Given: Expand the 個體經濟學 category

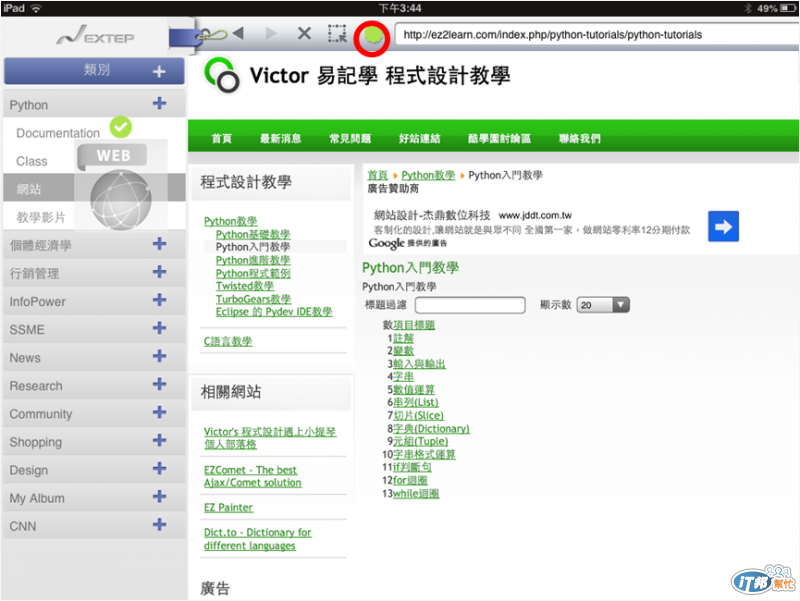Looking at the screenshot, I should tap(159, 244).
